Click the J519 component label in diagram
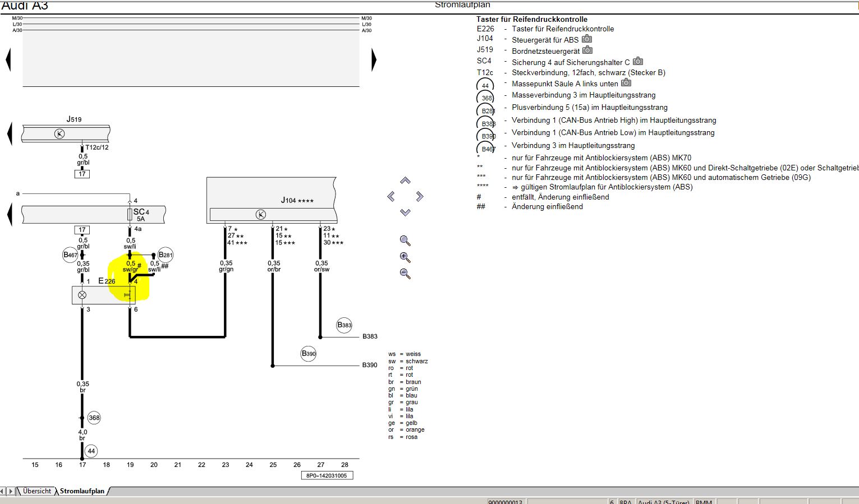The width and height of the screenshot is (859, 504). [x=74, y=119]
